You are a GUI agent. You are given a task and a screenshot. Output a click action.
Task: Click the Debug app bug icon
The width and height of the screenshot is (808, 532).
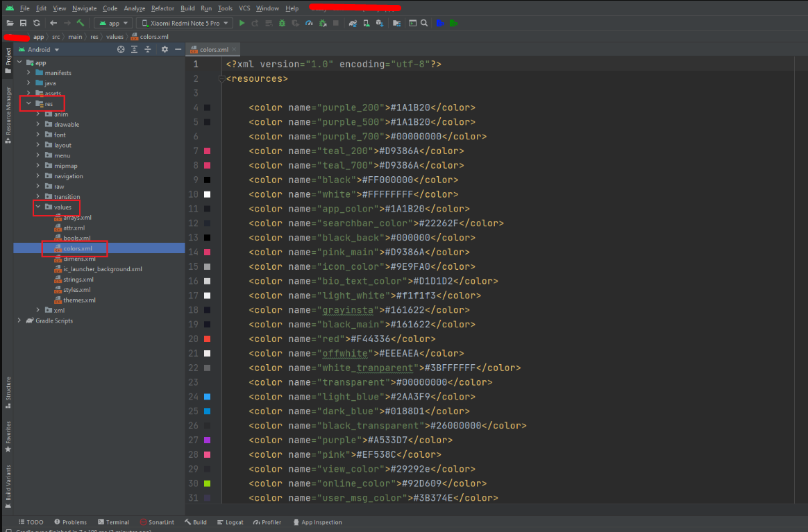282,23
